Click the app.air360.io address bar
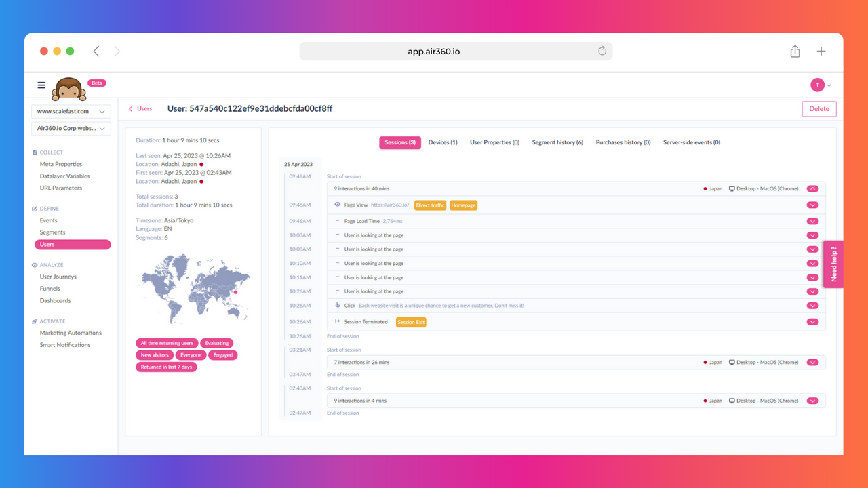 point(456,51)
